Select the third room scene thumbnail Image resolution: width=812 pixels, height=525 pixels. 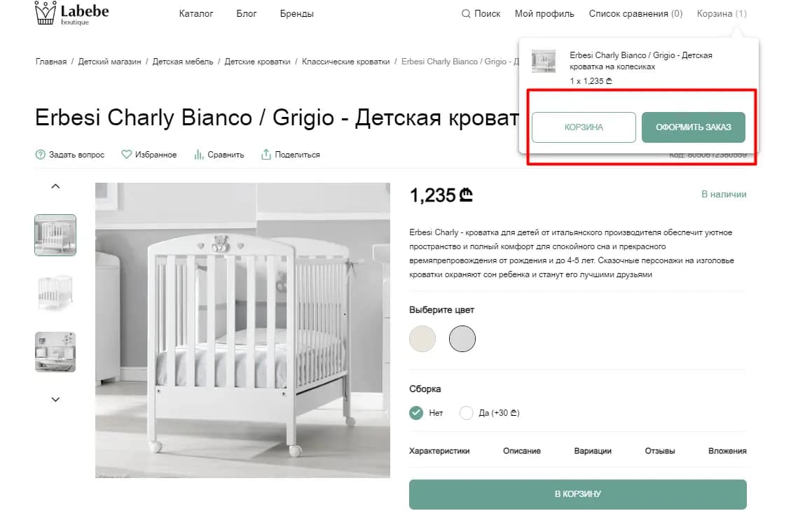[x=55, y=351]
